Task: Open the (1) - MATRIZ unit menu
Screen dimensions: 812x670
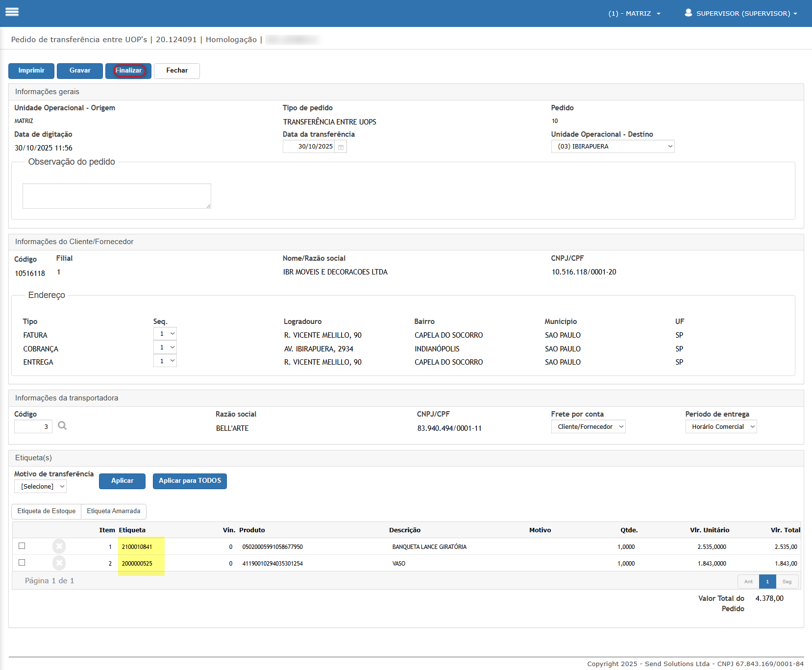Action: tap(634, 13)
